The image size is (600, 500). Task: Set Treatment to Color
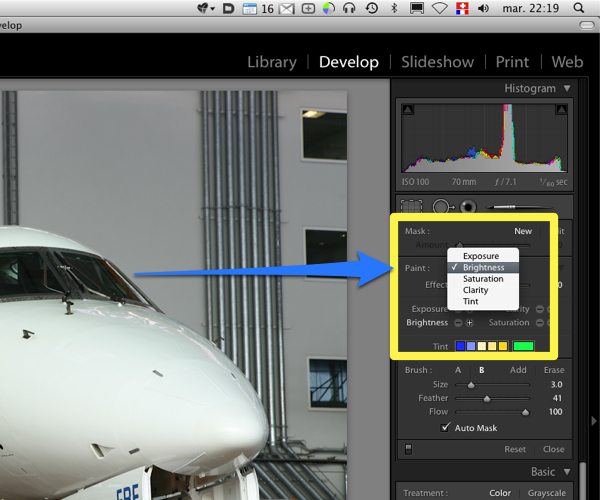click(x=500, y=493)
